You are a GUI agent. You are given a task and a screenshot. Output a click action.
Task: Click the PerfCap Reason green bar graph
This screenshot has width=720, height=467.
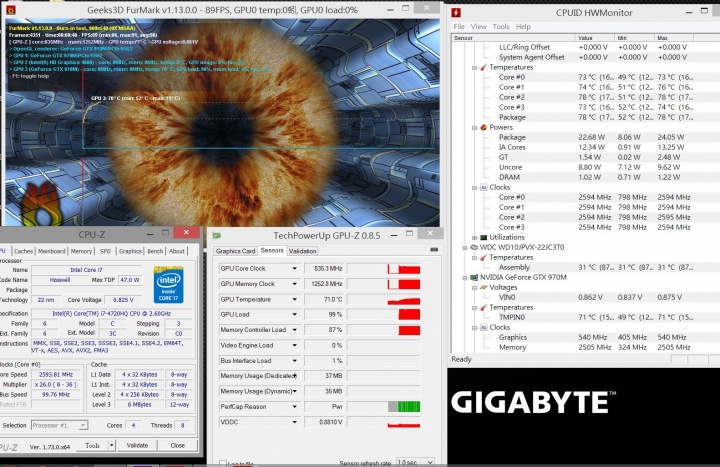coord(383,407)
